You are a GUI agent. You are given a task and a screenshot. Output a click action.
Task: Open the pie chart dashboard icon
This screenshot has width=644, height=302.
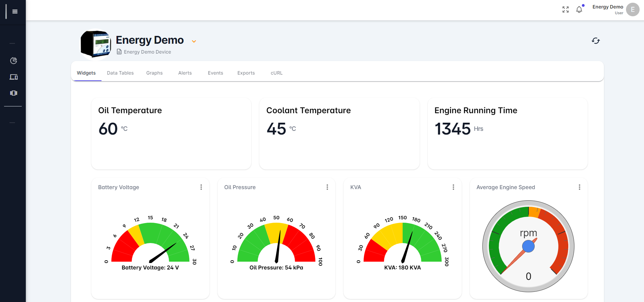14,61
